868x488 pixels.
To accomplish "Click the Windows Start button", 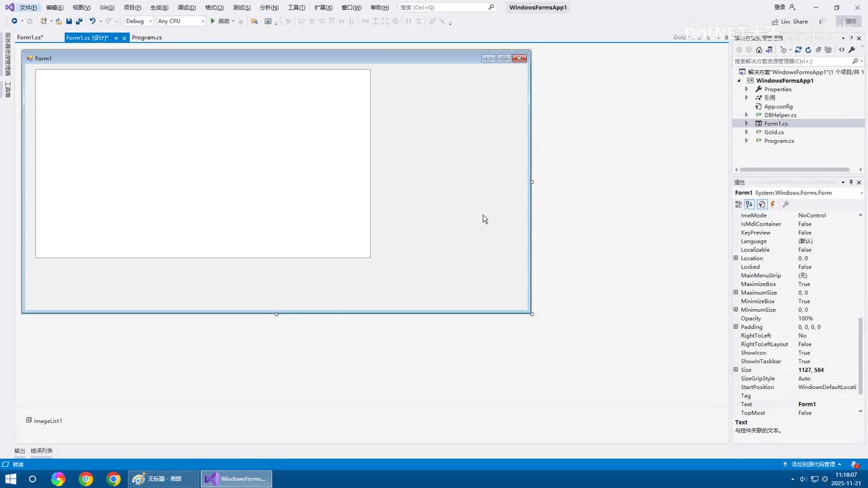I will pos(11,479).
